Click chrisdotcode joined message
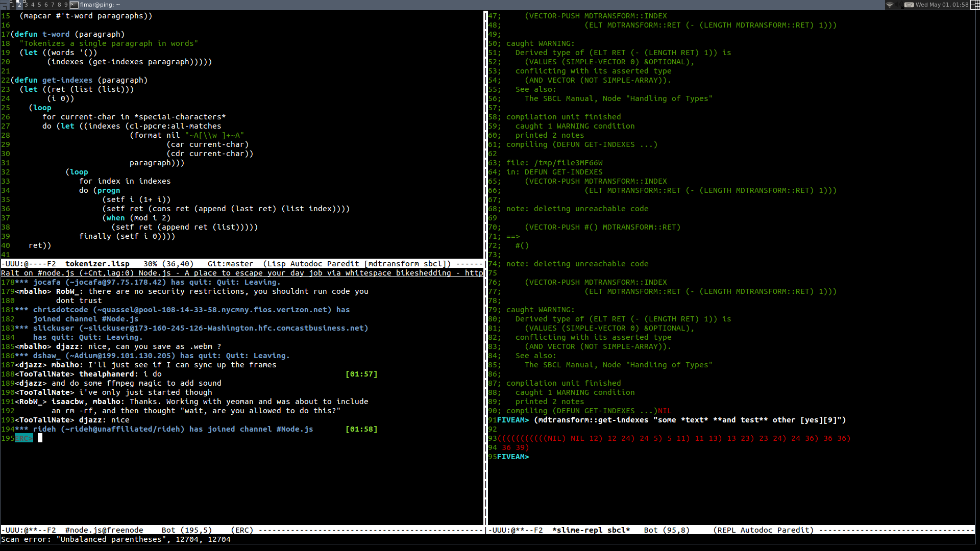 coord(182,314)
